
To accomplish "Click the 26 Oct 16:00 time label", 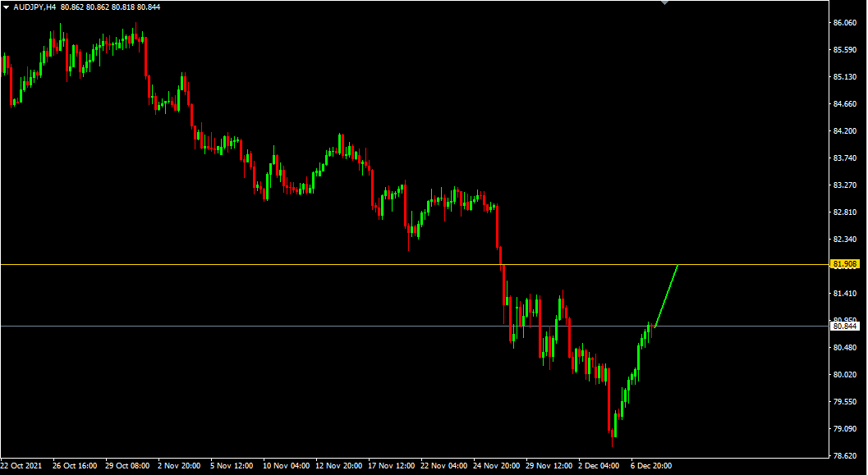I will coord(74,466).
